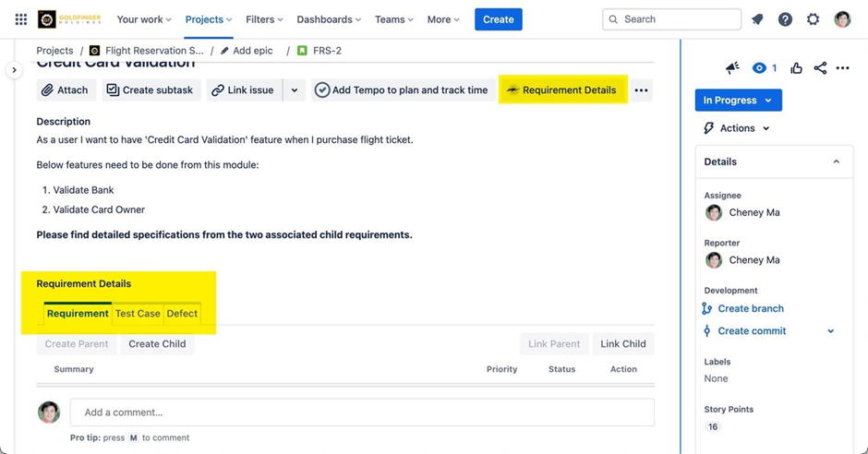Open the In Progress status dropdown

point(738,101)
